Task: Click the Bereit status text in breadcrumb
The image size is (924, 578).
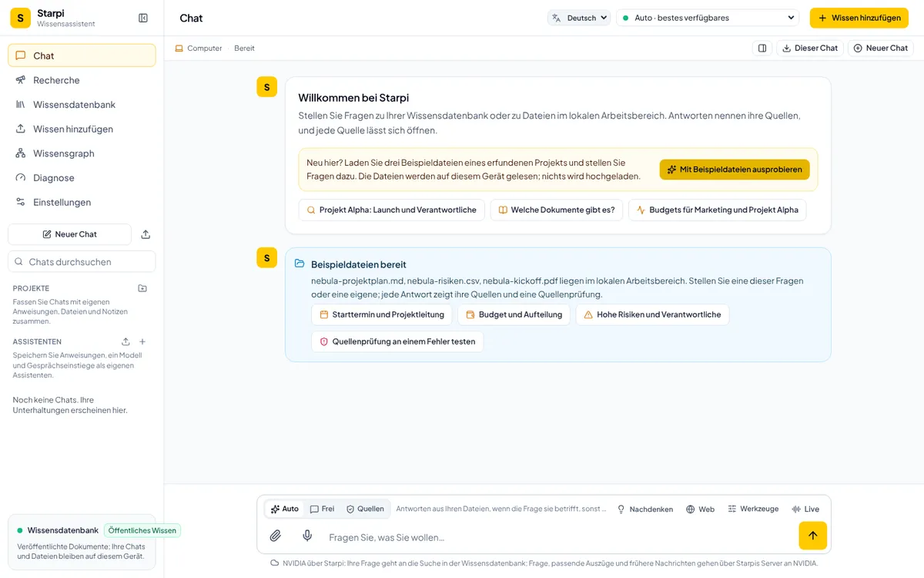Action: pos(244,48)
